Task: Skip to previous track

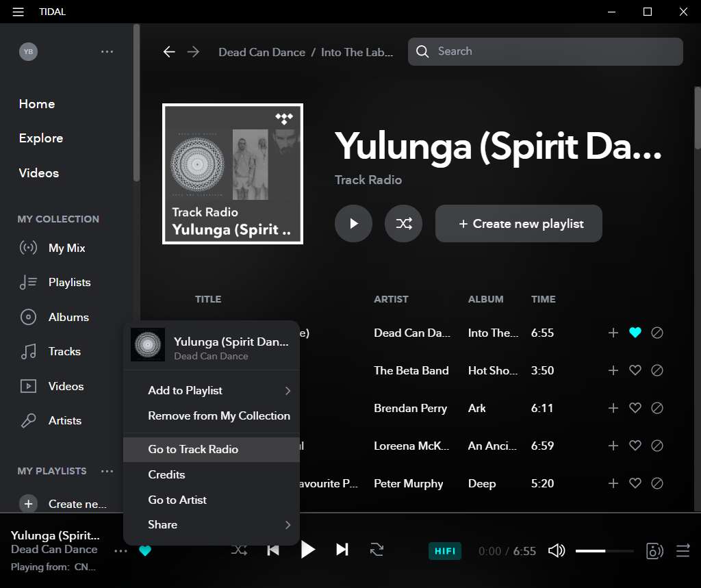Action: click(x=272, y=550)
